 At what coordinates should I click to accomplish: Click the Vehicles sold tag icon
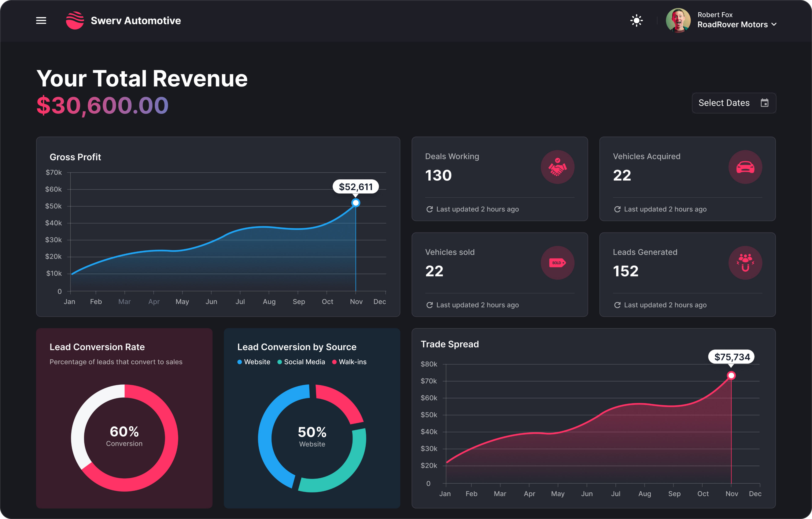(x=557, y=262)
